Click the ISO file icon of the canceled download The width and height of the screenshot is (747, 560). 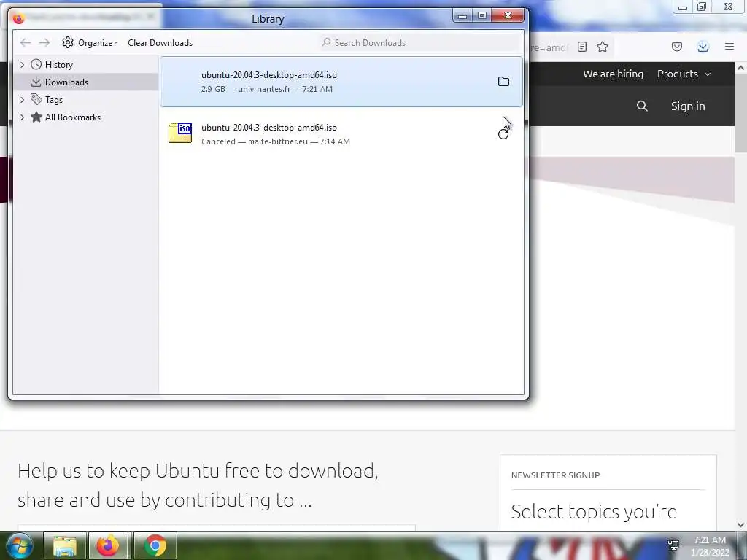point(180,133)
